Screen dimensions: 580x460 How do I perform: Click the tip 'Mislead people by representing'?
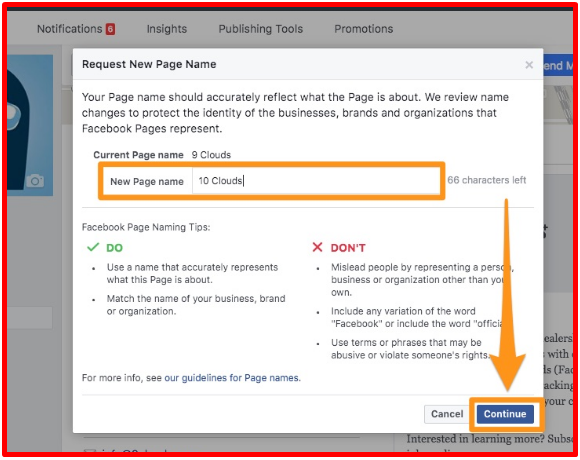(422, 280)
